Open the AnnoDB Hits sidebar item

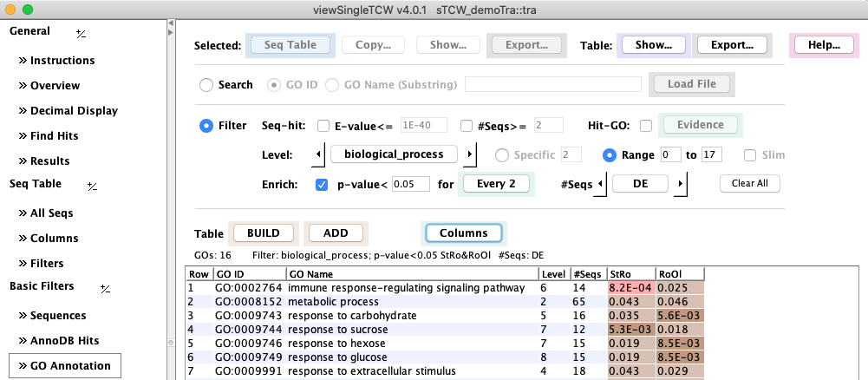[x=64, y=341]
